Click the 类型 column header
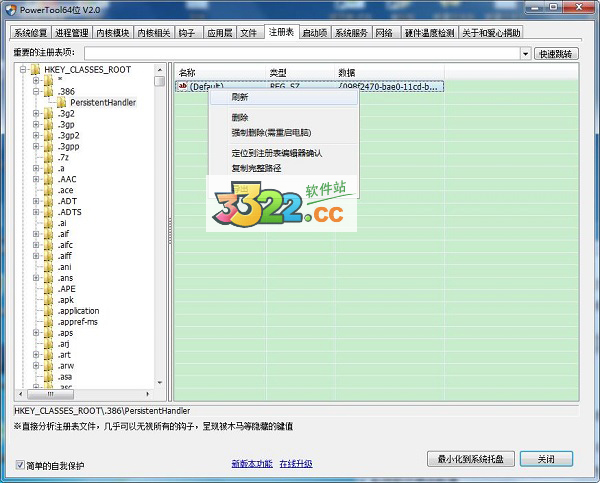 [300, 73]
